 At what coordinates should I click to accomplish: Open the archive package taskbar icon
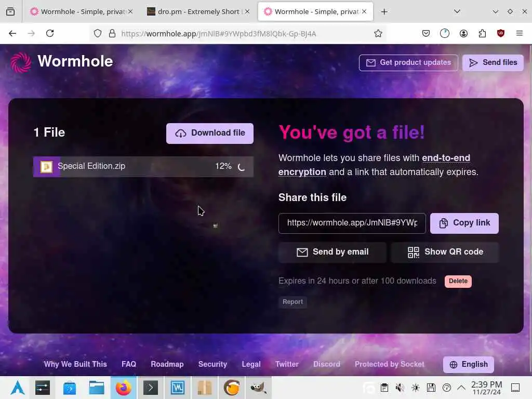pos(205,388)
